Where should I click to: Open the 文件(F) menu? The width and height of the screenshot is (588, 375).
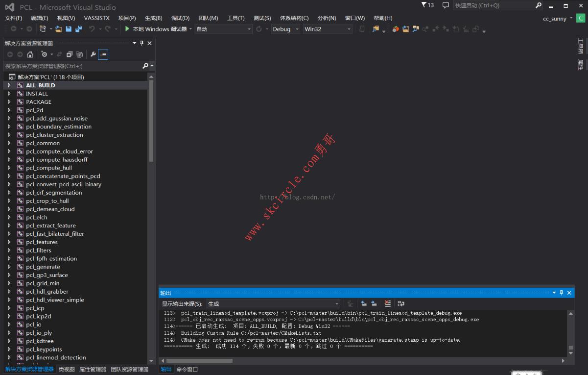(x=13, y=18)
